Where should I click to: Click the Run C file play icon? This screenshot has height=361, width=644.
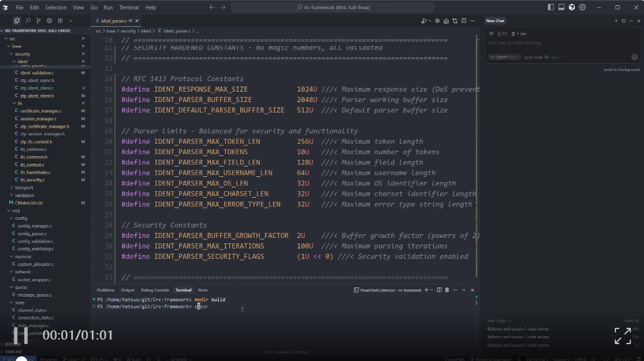tap(423, 21)
